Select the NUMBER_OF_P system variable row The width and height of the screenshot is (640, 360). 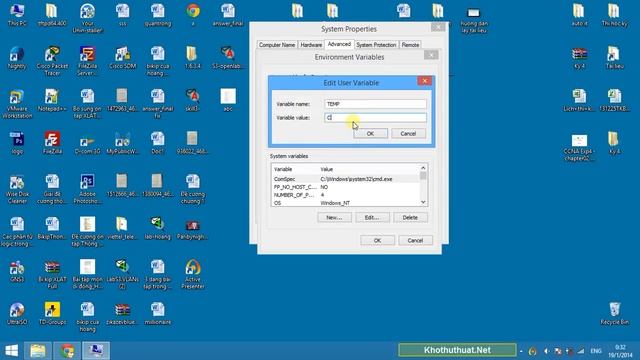[345, 195]
